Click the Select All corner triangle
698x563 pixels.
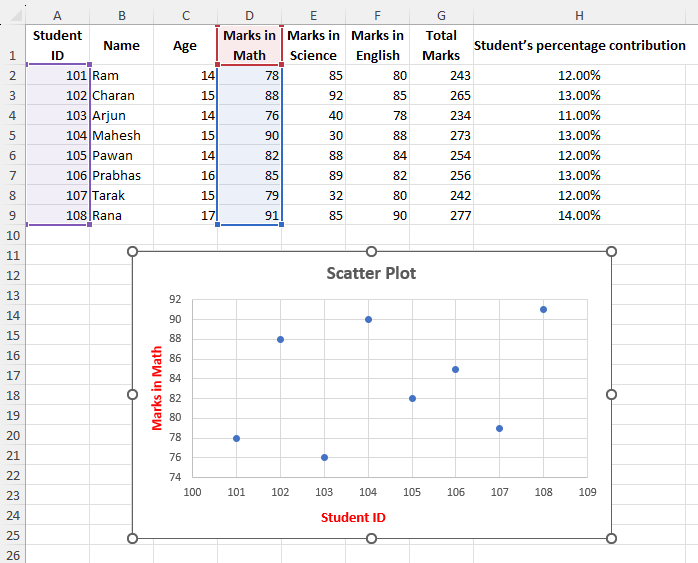pos(12,16)
